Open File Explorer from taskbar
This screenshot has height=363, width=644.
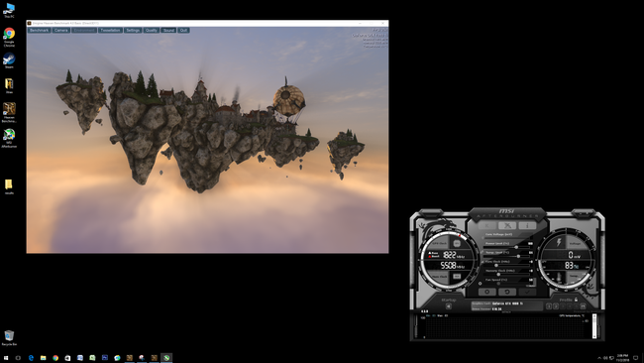44,358
